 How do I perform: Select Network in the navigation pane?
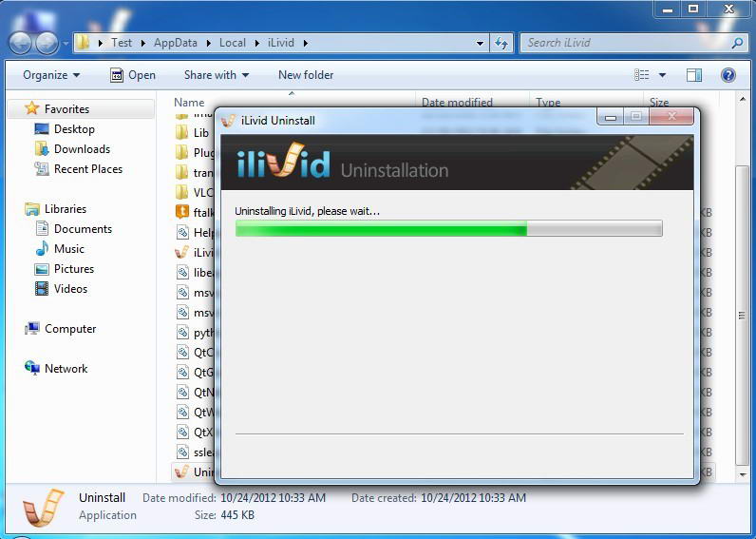coord(66,369)
